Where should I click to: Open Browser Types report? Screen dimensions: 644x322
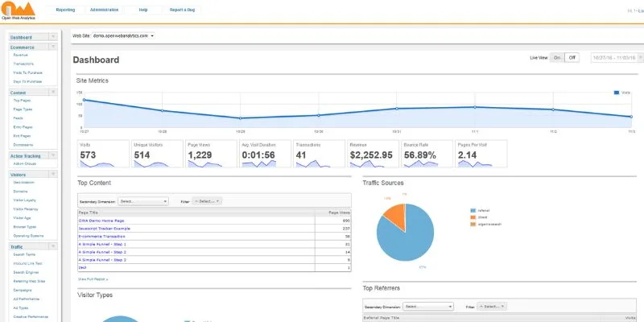click(25, 227)
